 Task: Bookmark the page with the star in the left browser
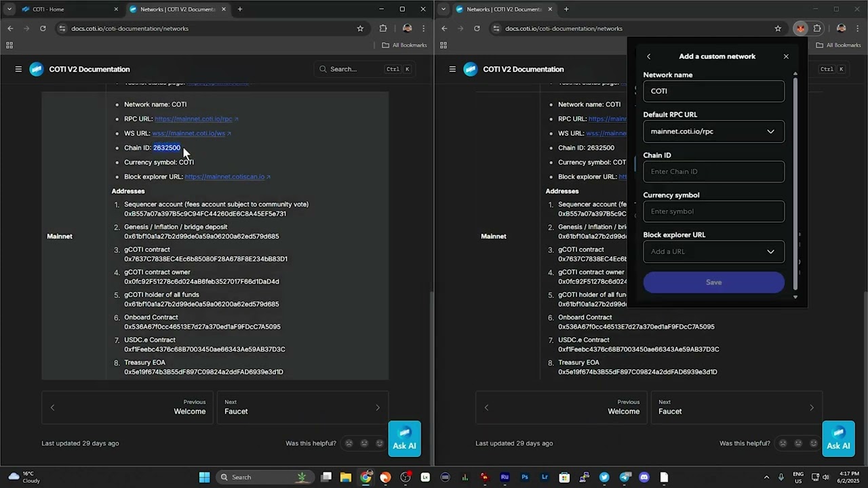point(360,28)
